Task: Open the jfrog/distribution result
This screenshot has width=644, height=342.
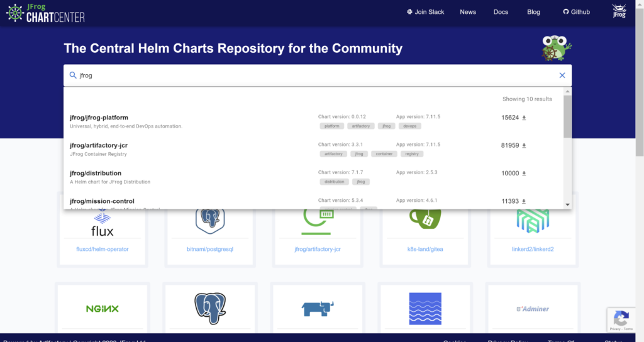Action: 96,173
